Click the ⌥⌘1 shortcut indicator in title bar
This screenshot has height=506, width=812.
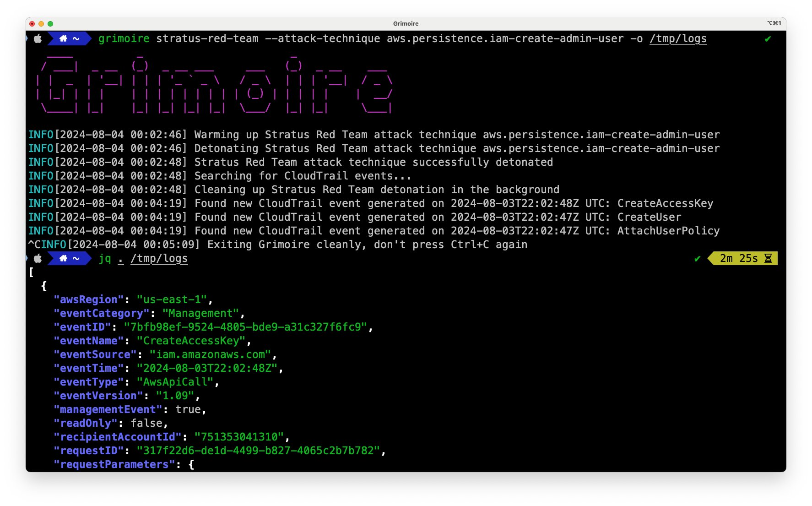(774, 23)
